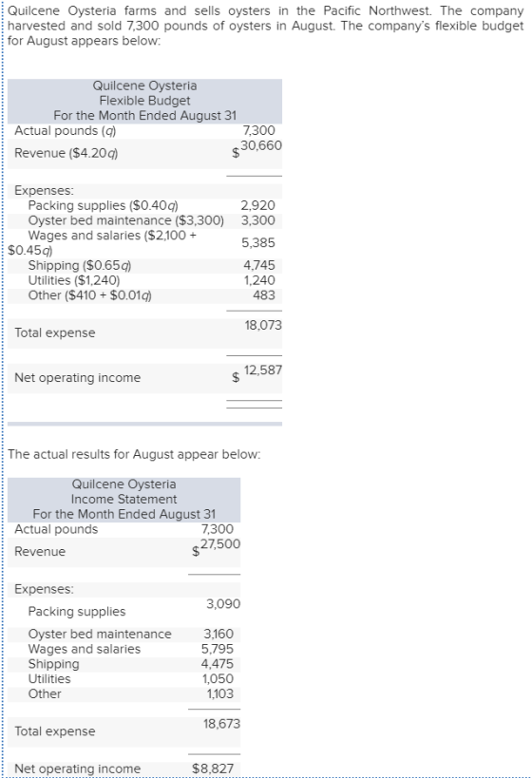Click the Oyster bed maintenance ($3,300) label
This screenshot has height=778, width=532.
126,220
